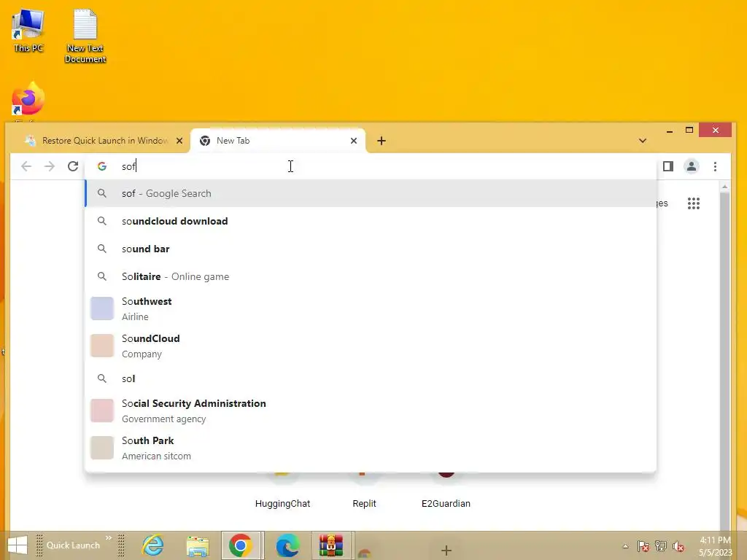Choose the sound bar suggestion

click(x=371, y=249)
